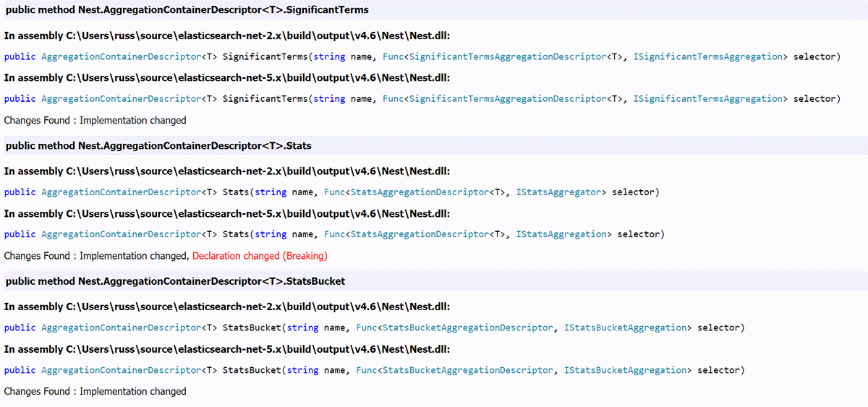
Task: Click the 5.x assembly path under SignificantTerms
Action: click(227, 77)
